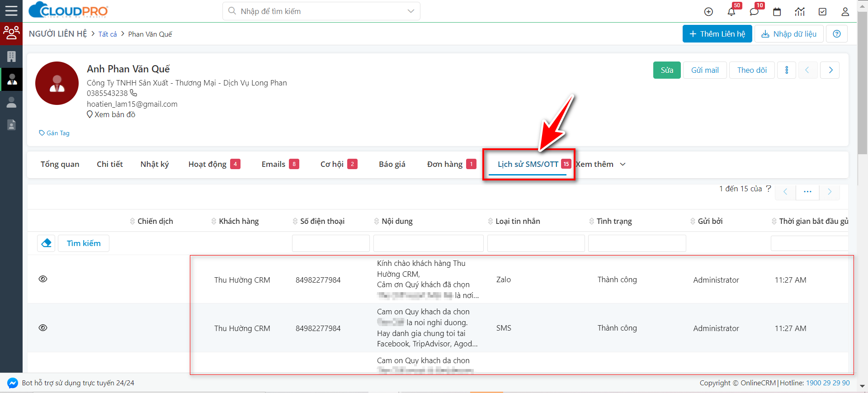868x393 pixels.
Task: Switch to the Tổng quan tab
Action: [x=60, y=164]
